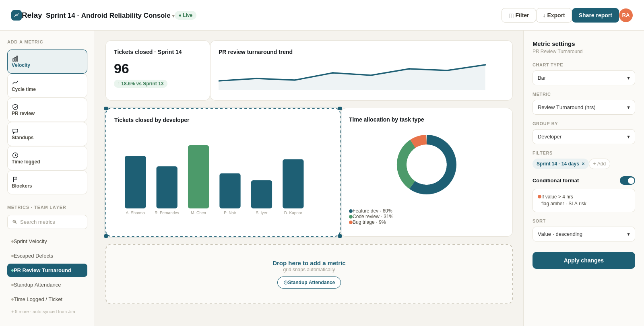The image size is (644, 326).
Task: Click the PR review trend line chart
Action: pos(352,76)
